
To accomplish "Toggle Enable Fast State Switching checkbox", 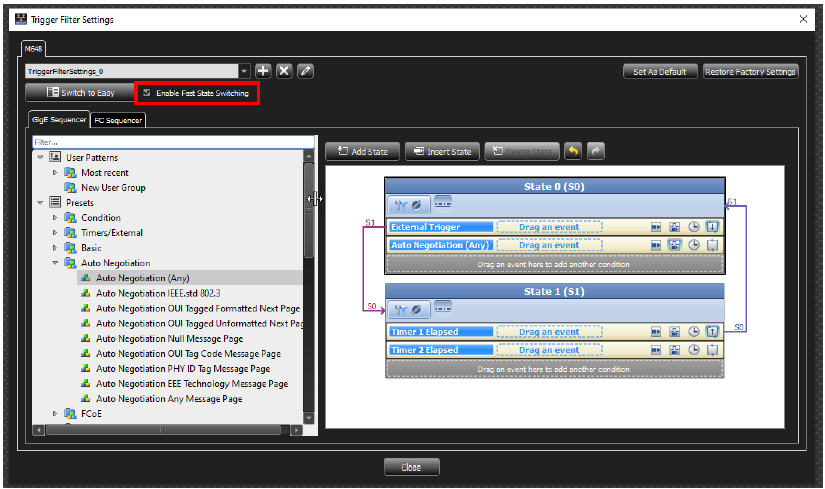I will (x=147, y=93).
